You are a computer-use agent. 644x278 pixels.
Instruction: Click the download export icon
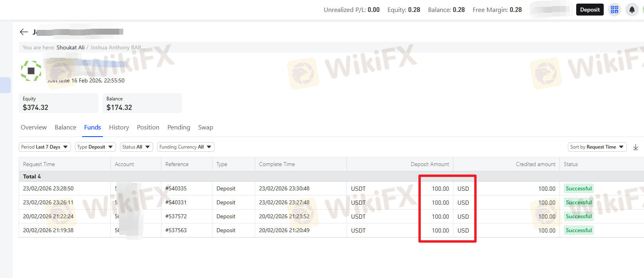click(636, 147)
